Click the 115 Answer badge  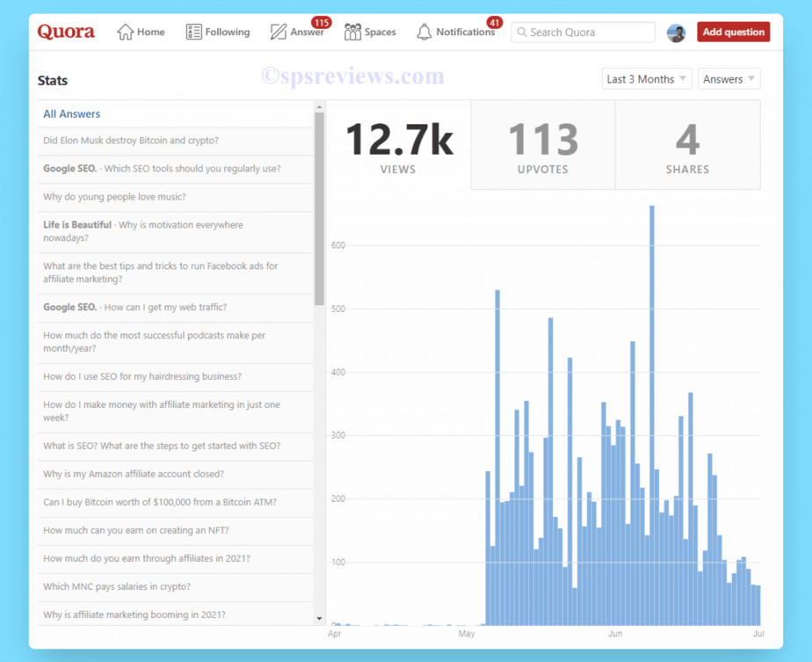[x=321, y=23]
